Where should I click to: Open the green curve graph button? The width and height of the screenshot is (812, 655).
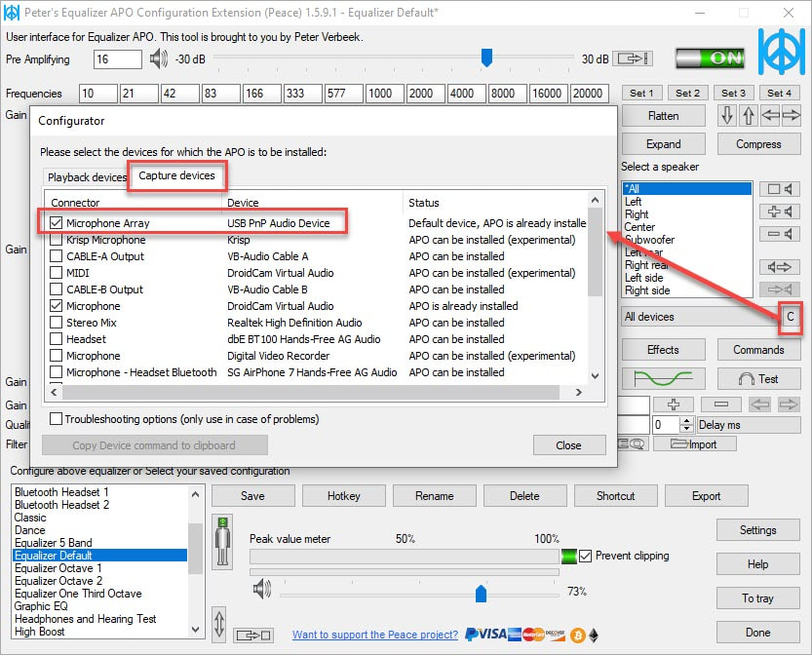(664, 379)
